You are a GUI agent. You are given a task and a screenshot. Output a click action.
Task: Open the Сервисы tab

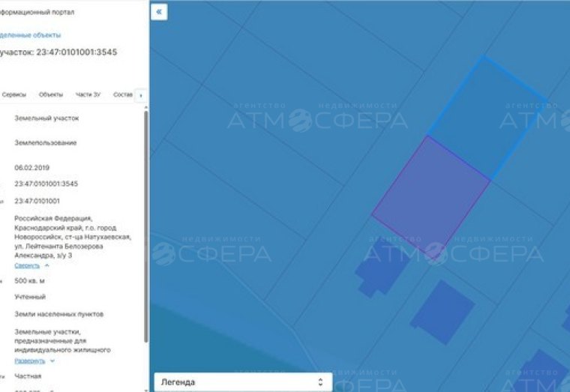coord(13,95)
